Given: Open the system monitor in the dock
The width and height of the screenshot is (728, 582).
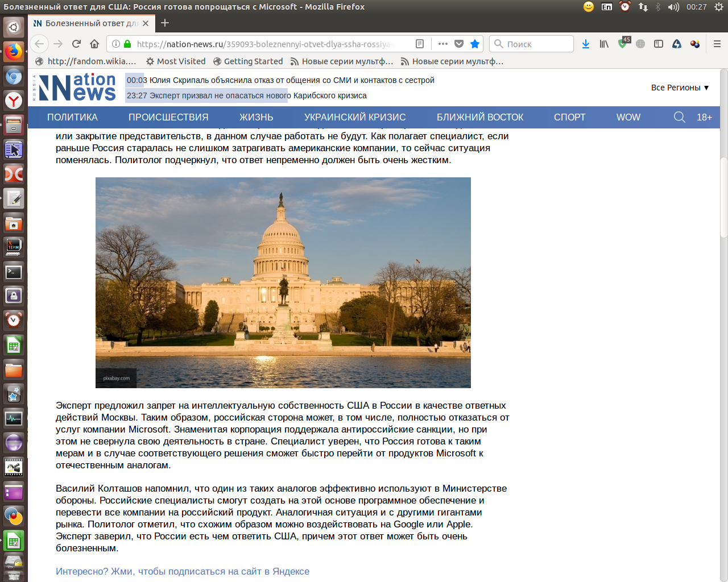Looking at the screenshot, I should pyautogui.click(x=14, y=418).
